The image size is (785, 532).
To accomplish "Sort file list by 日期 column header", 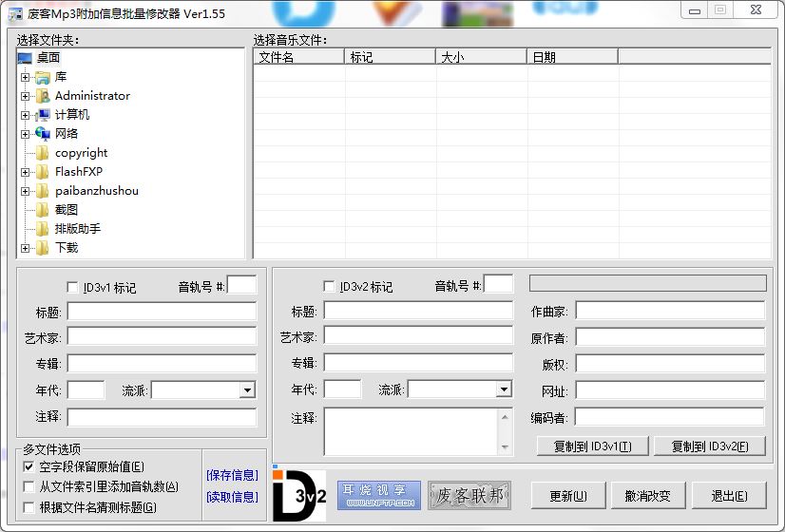I will 572,57.
